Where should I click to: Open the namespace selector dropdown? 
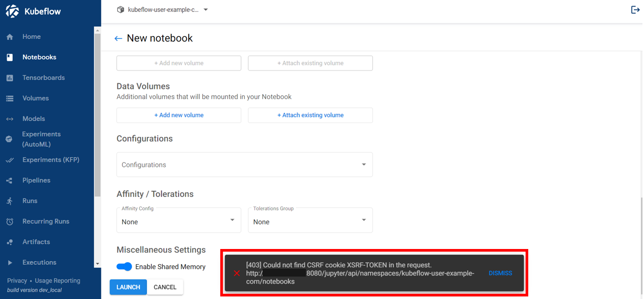pos(163,10)
